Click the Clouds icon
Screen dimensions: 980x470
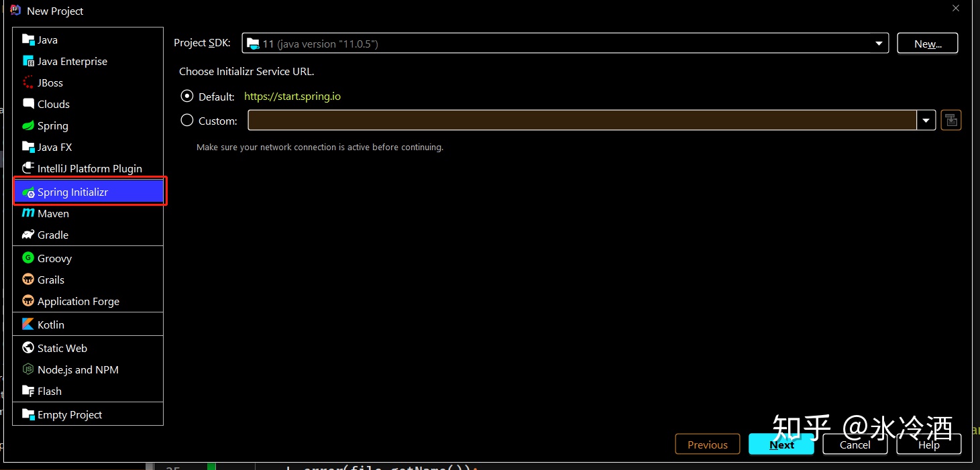(28, 104)
